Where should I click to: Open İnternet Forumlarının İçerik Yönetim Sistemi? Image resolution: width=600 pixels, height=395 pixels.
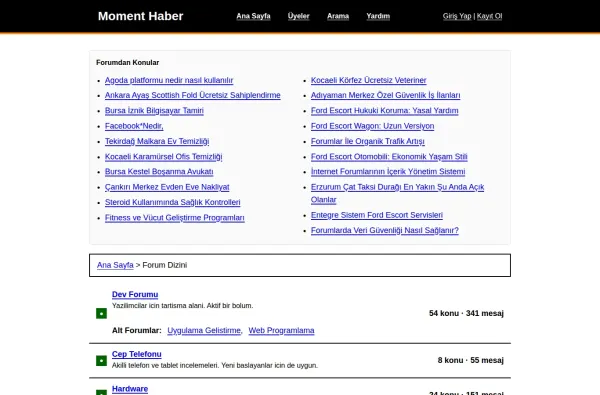[388, 171]
